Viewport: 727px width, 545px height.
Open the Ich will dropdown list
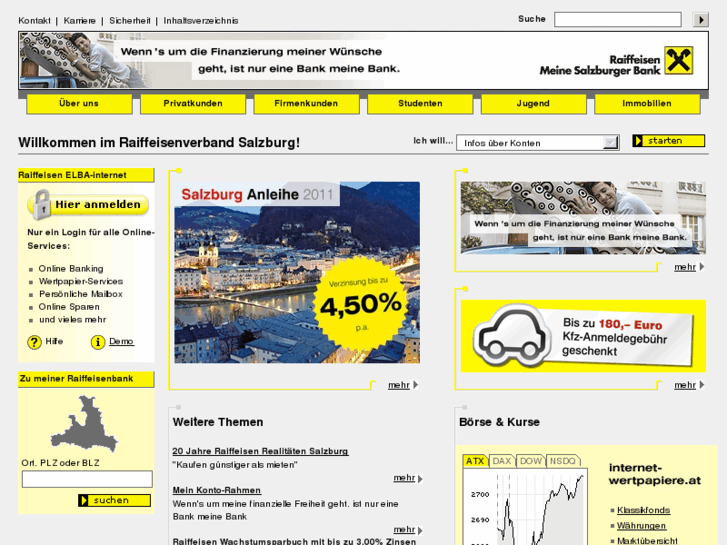pyautogui.click(x=538, y=142)
